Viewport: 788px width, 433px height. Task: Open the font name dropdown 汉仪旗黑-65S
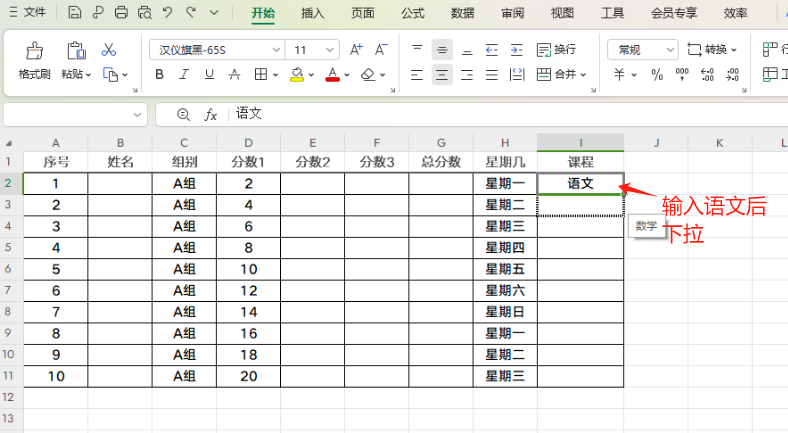point(276,50)
